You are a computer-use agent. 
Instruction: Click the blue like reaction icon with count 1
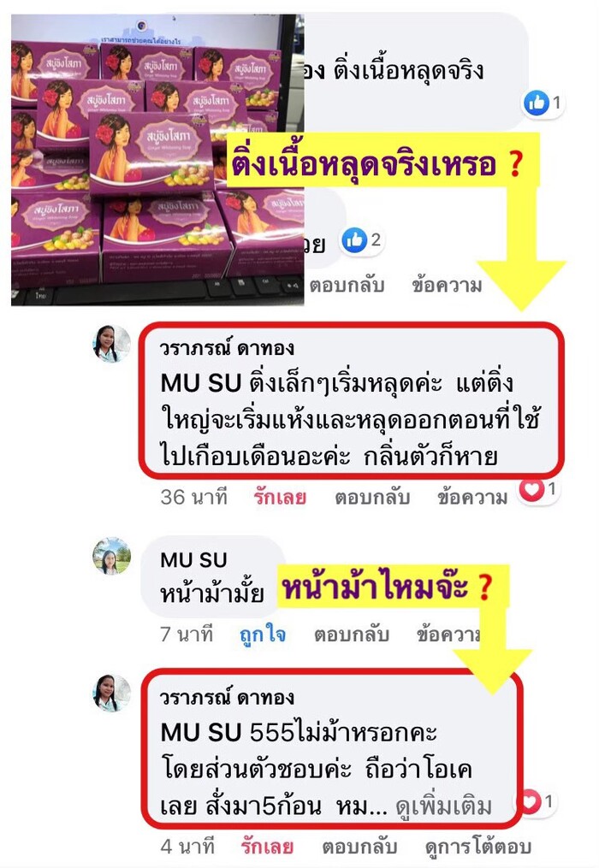pos(536,103)
